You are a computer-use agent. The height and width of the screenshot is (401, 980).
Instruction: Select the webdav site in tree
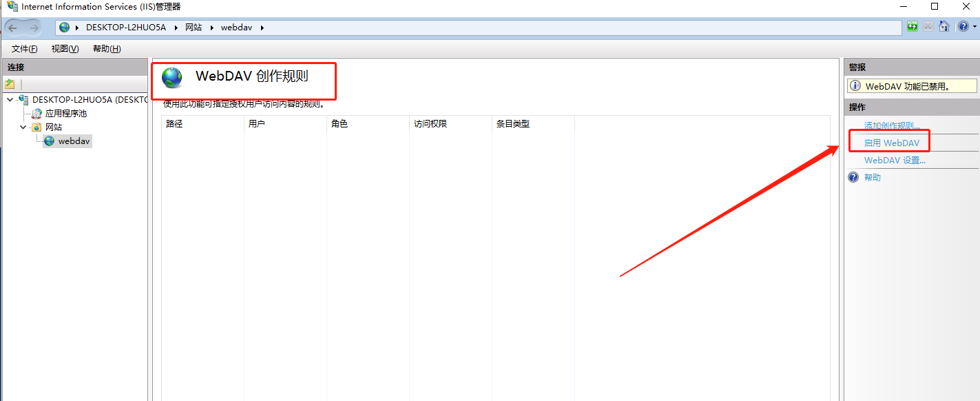[74, 141]
